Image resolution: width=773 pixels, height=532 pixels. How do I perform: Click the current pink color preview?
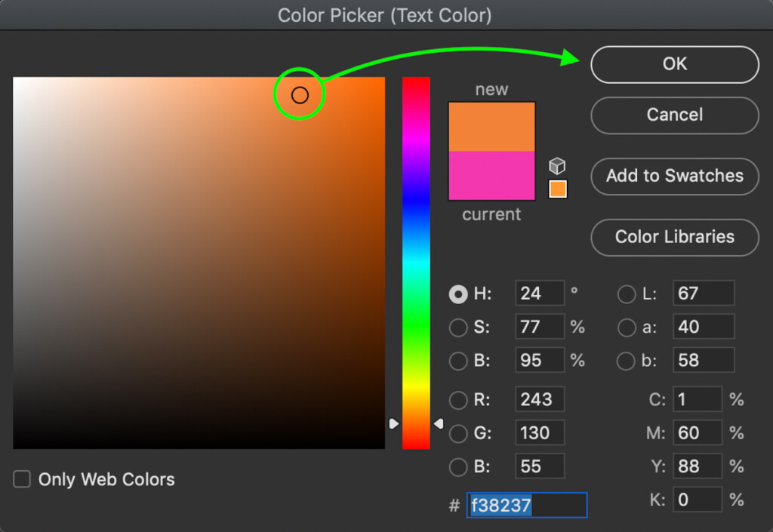pos(491,175)
